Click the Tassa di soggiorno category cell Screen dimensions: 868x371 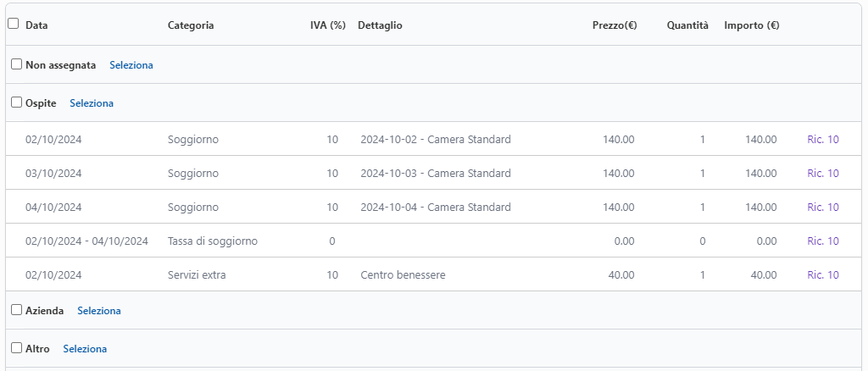pyautogui.click(x=213, y=241)
